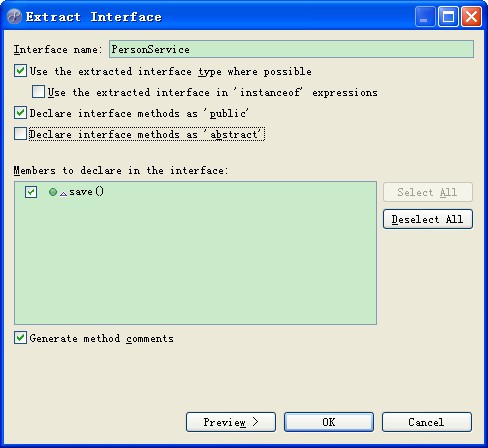
Task: Enable using the interface in 'instanceof' expressions
Action: (x=38, y=92)
